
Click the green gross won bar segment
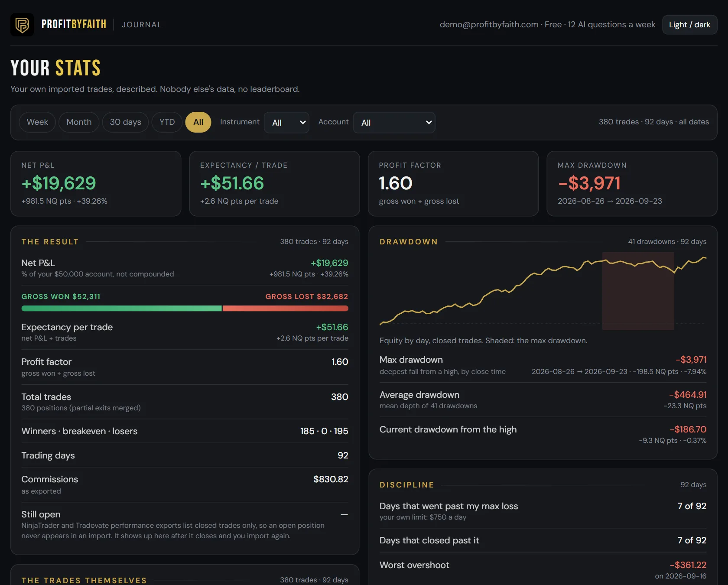click(x=121, y=309)
